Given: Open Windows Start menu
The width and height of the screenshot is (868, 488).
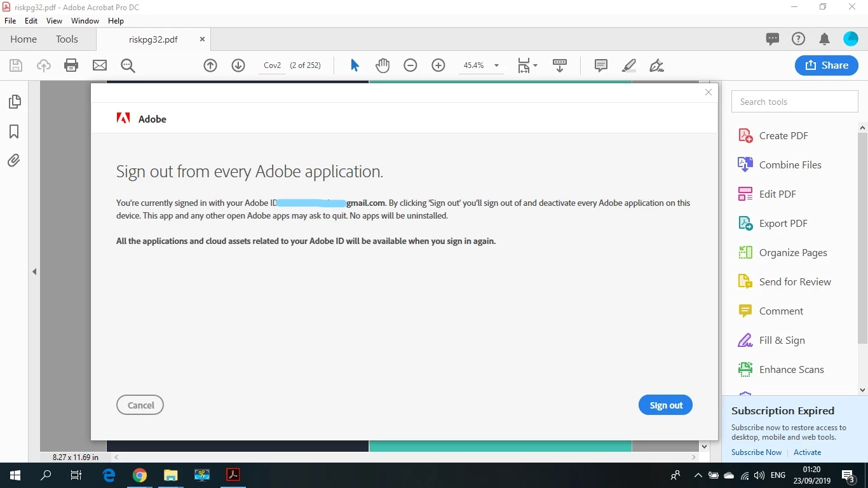Looking at the screenshot, I should pos(15,475).
